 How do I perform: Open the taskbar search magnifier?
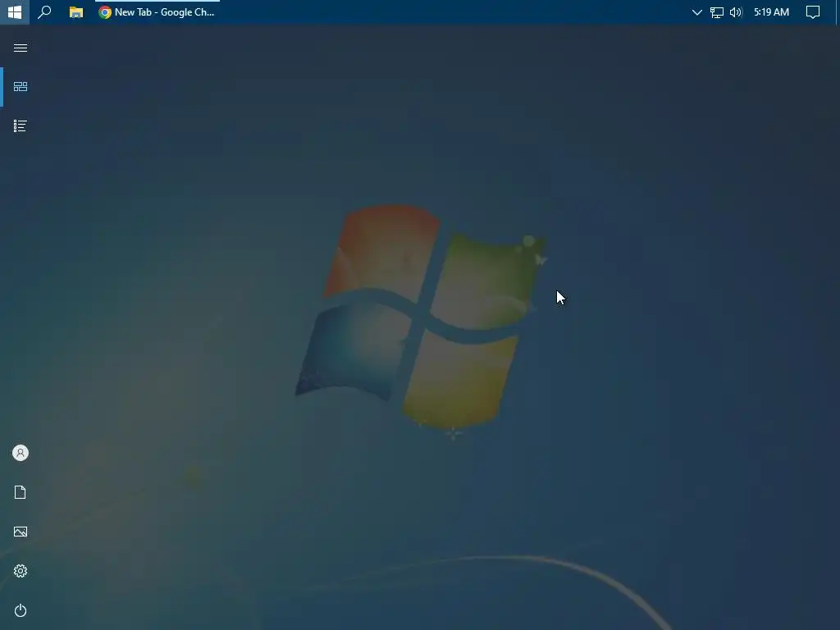(x=44, y=11)
